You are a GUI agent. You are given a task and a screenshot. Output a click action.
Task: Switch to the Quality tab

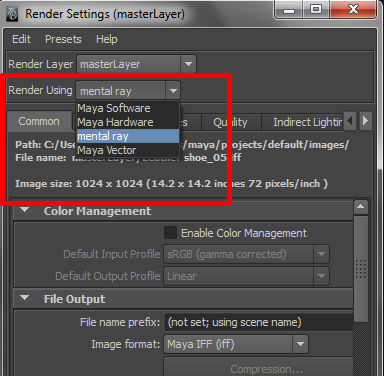230,122
